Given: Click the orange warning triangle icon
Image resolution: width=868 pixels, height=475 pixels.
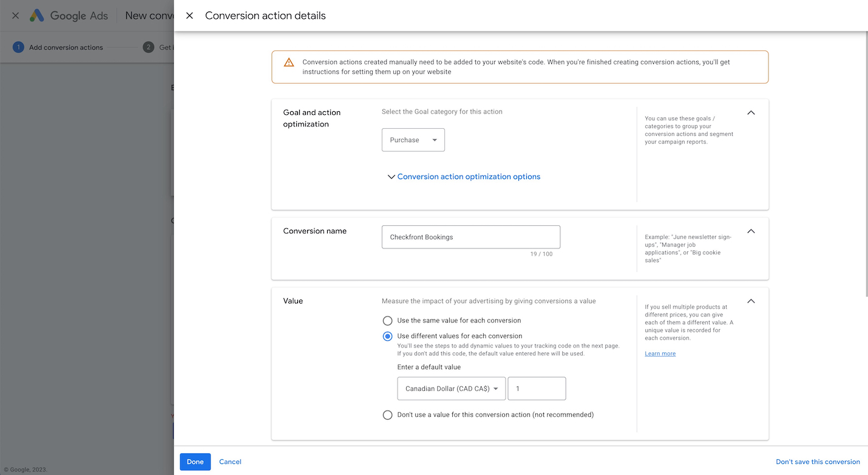Looking at the screenshot, I should pyautogui.click(x=289, y=63).
